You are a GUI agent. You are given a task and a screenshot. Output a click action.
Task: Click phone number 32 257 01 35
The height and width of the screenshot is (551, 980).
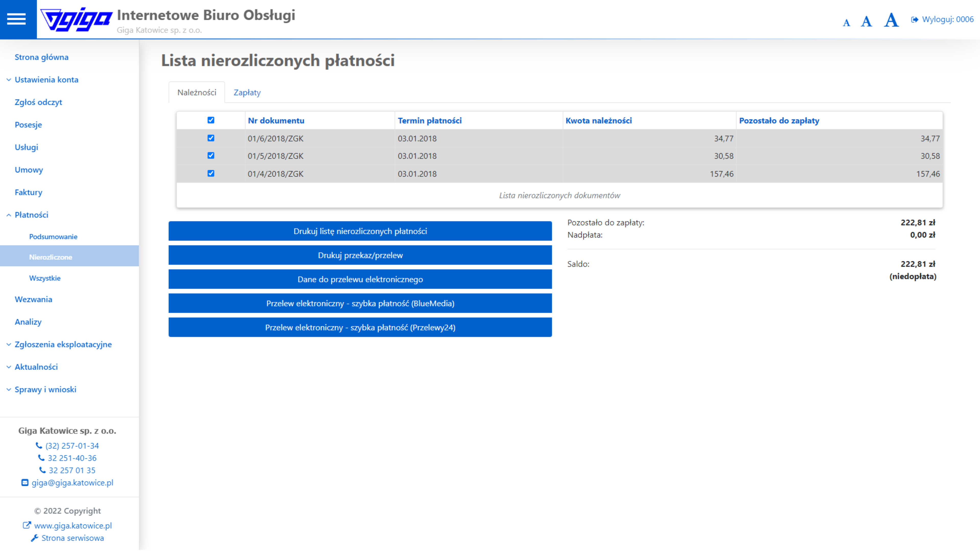[x=72, y=470]
